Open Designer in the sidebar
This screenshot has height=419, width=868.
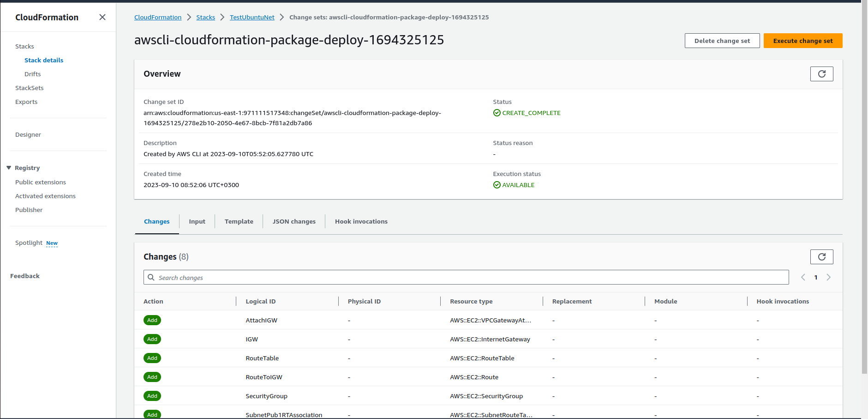point(28,134)
